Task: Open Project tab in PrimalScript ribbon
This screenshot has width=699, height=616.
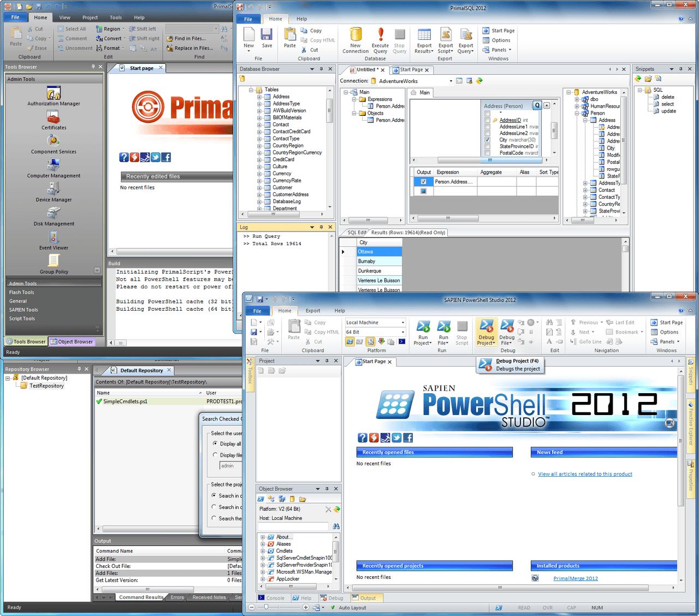Action: (x=90, y=17)
